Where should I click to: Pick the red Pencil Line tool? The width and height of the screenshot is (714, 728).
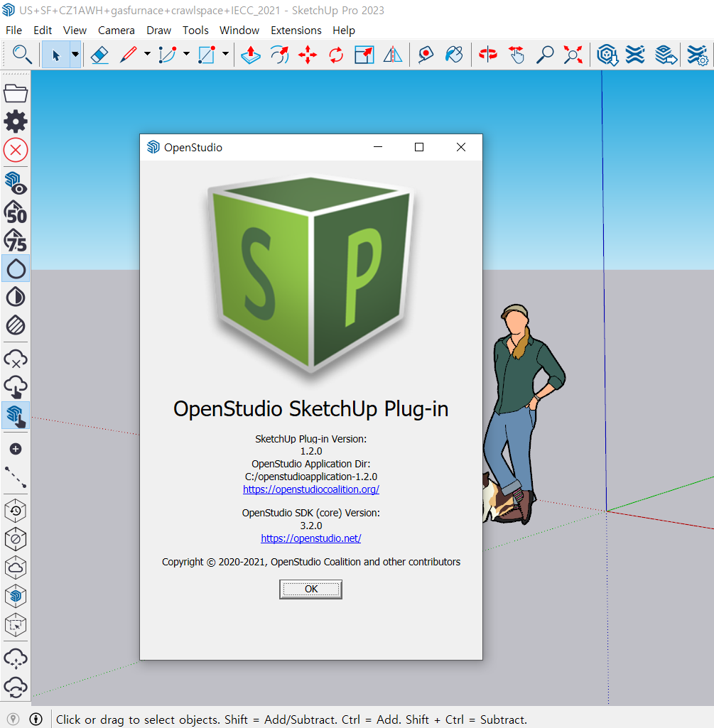tap(128, 55)
